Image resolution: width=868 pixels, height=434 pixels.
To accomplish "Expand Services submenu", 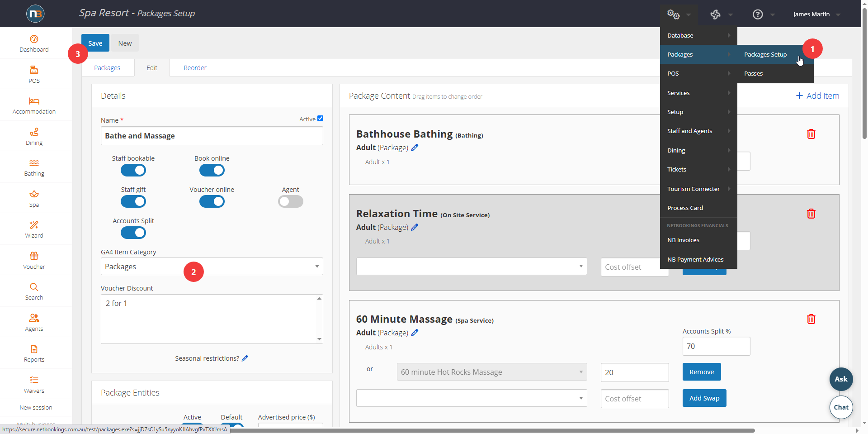I will tap(698, 93).
